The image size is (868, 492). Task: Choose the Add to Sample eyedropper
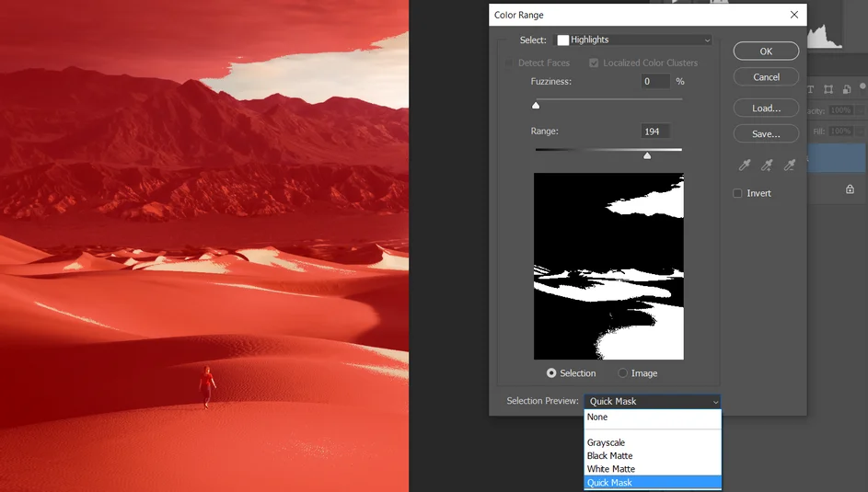tap(767, 166)
